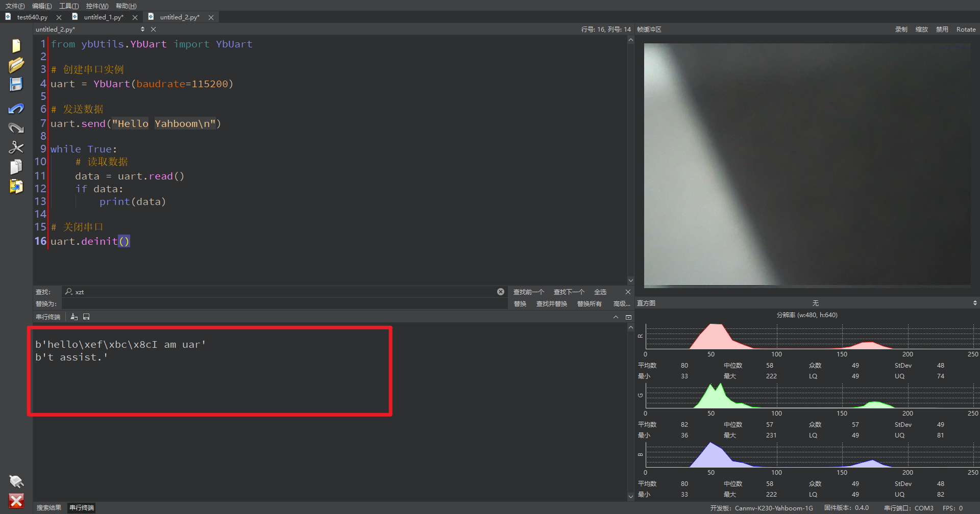Toggle 禁用 to disable the frame buffer
The height and width of the screenshot is (514, 980).
[x=942, y=30]
